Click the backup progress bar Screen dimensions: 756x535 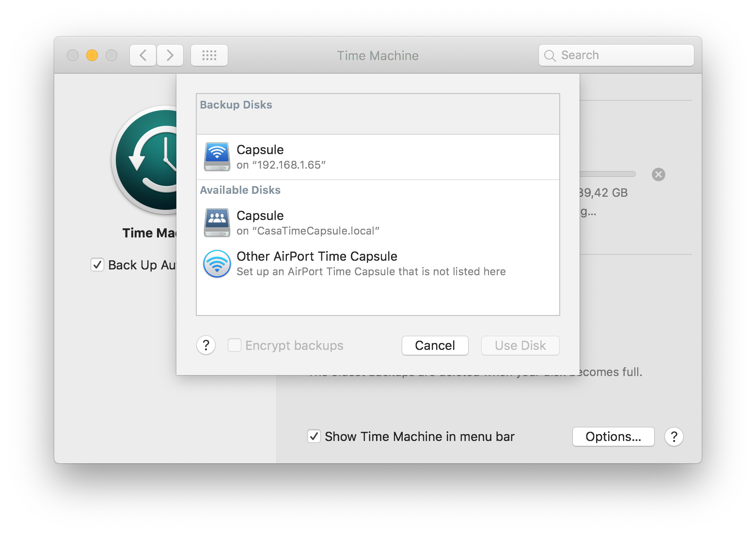tap(608, 174)
